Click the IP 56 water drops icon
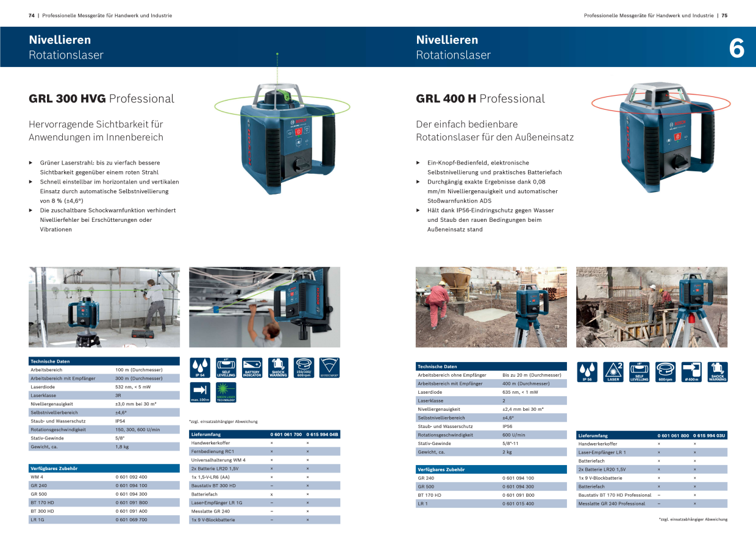 point(587,372)
